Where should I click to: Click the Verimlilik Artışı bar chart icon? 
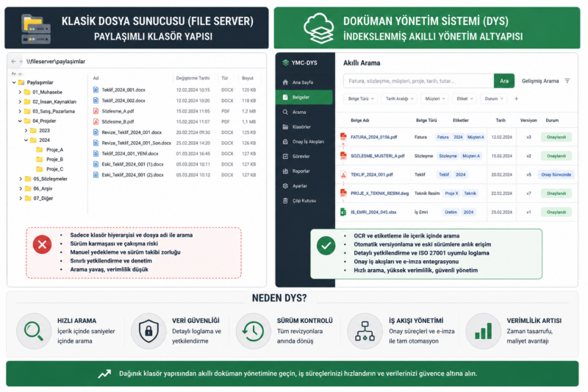(x=484, y=331)
